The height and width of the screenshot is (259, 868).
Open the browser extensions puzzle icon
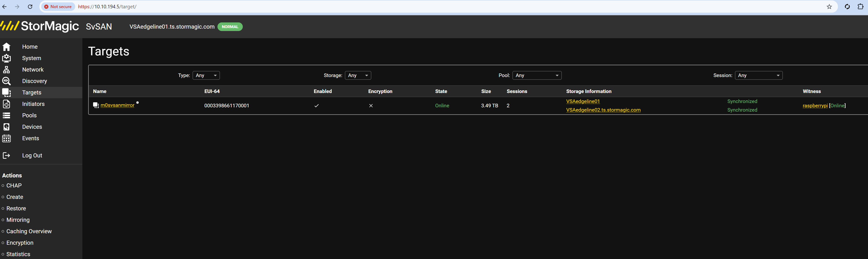(x=860, y=7)
